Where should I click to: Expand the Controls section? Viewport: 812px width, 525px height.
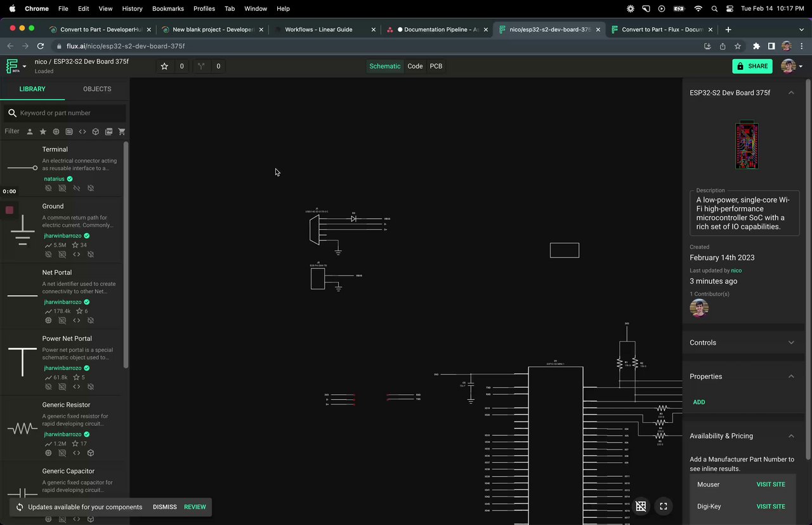pos(791,343)
